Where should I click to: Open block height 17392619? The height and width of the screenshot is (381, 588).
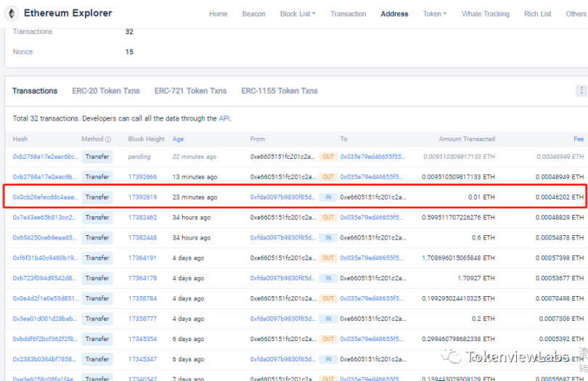click(142, 197)
